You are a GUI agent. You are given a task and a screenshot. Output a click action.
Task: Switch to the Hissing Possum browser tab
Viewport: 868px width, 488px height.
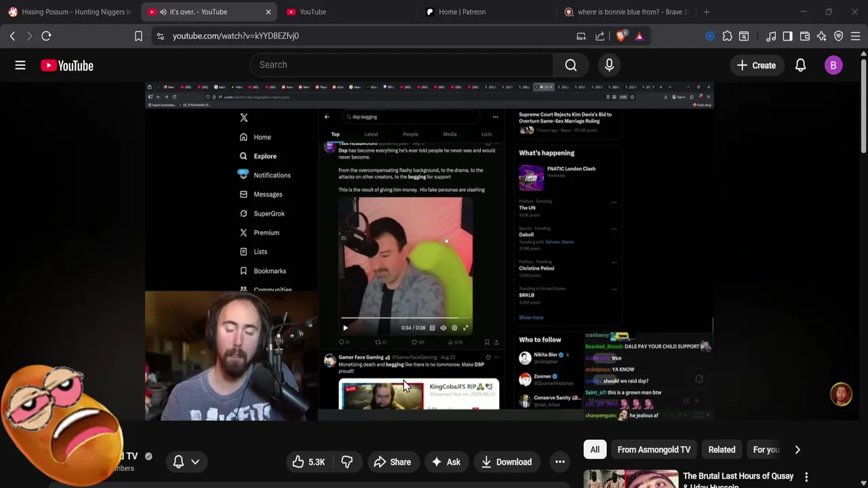pyautogui.click(x=69, y=12)
